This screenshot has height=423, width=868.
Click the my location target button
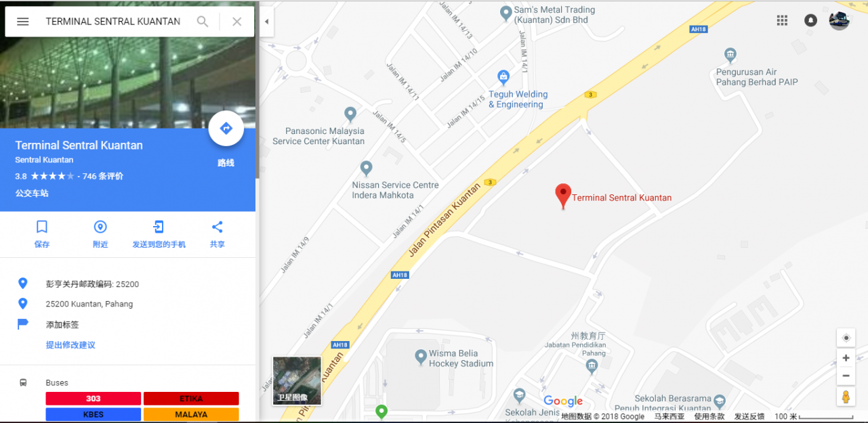point(846,338)
